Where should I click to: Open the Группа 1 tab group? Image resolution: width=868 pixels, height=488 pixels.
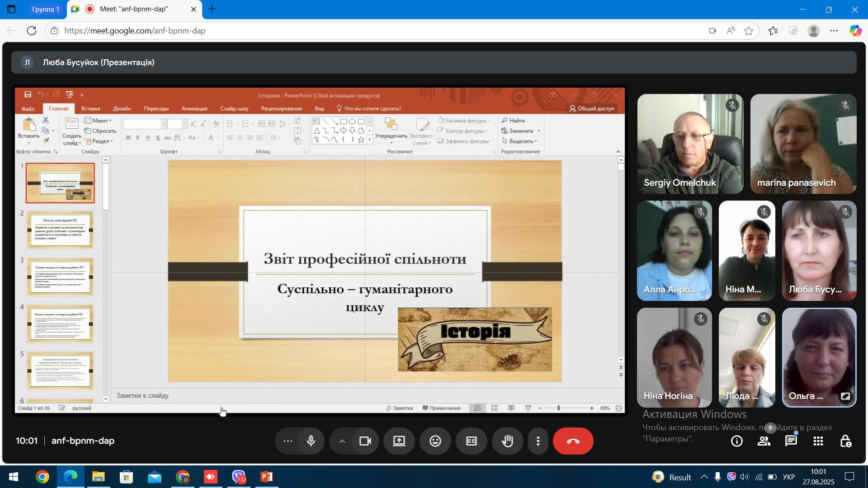pyautogui.click(x=46, y=9)
